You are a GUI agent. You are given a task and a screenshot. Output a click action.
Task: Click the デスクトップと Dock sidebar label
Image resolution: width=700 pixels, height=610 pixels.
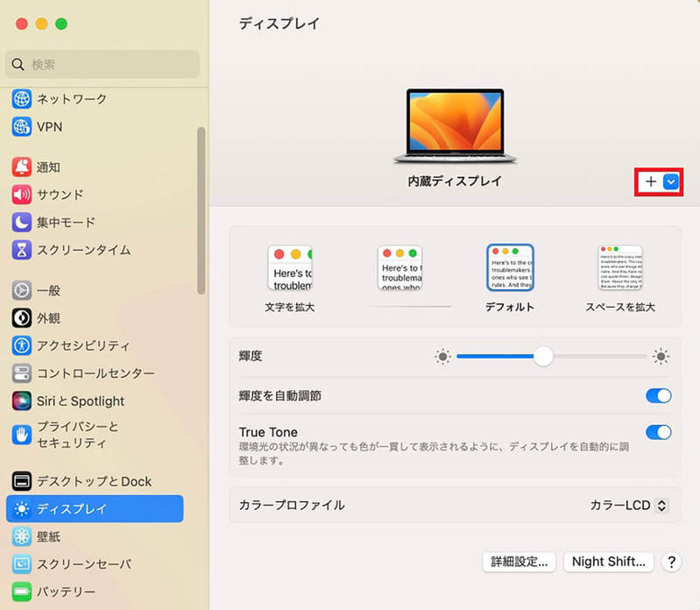click(95, 481)
